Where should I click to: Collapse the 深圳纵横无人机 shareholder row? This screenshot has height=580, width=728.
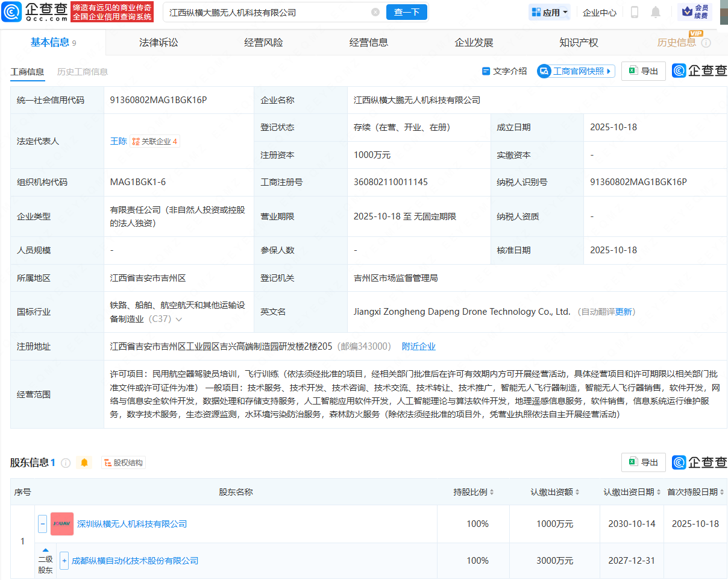point(43,524)
